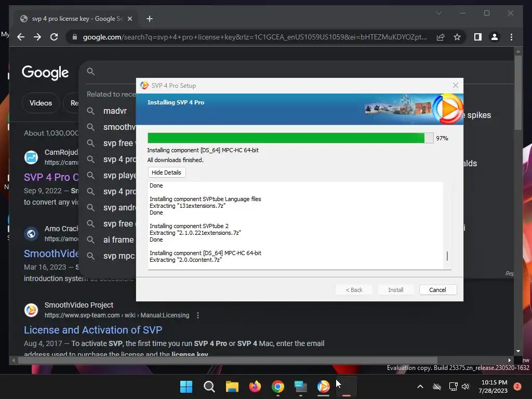Open SmoothVide result link from Amo Crack
This screenshot has width=532, height=399.
pos(51,254)
